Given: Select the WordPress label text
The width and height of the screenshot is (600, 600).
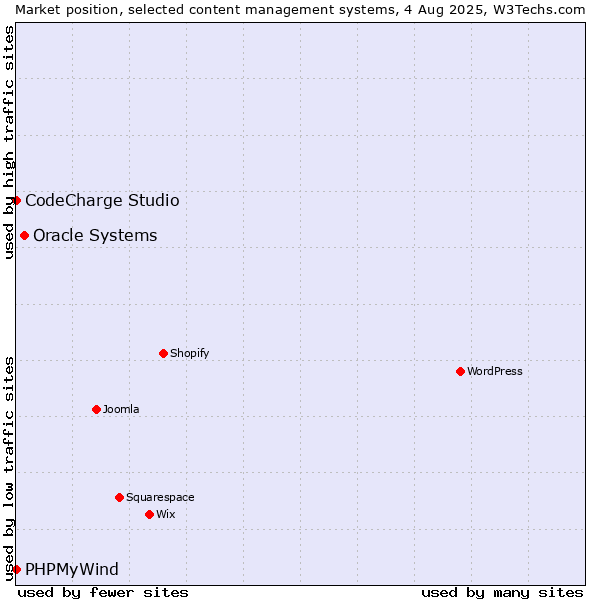Looking at the screenshot, I should (494, 371).
